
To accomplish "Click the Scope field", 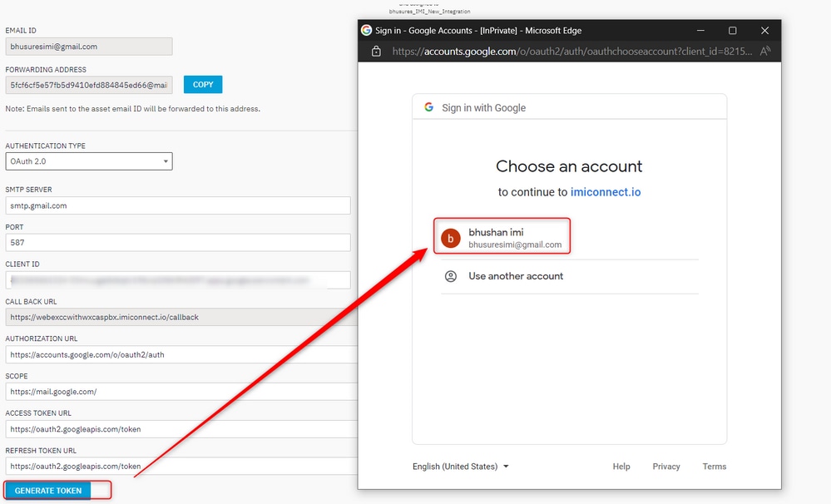I will pos(181,392).
